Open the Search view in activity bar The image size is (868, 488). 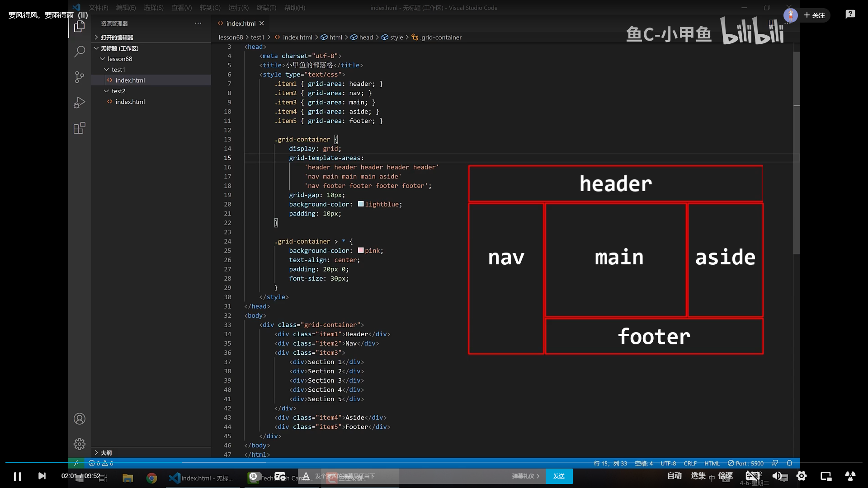coord(80,52)
